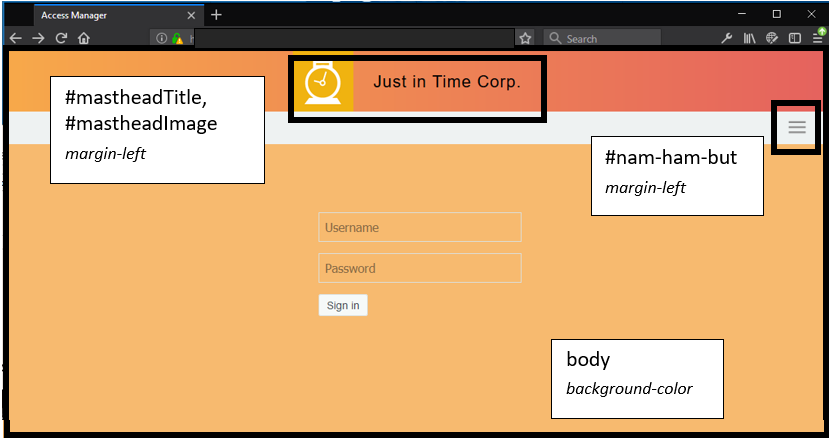The width and height of the screenshot is (829, 438).
Task: Go forward with the forward arrow
Action: [x=38, y=38]
